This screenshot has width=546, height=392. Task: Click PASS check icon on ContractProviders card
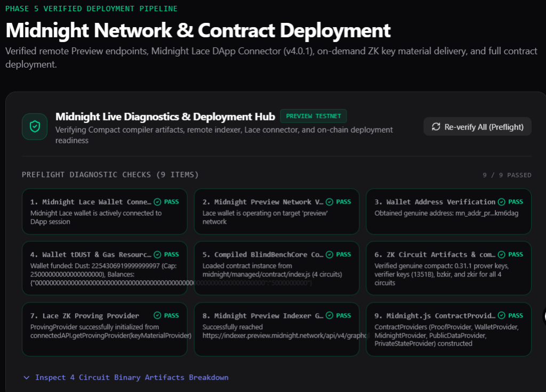[501, 315]
